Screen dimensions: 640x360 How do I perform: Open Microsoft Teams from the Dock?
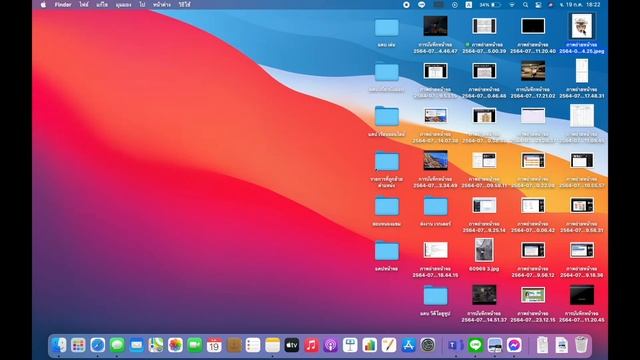456,345
